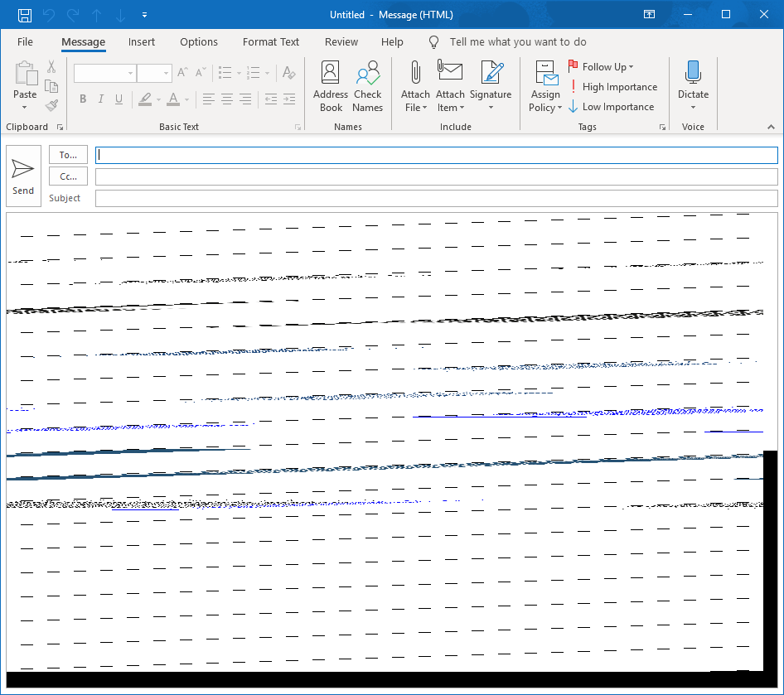The height and width of the screenshot is (695, 784).
Task: Open the File menu
Action: (25, 42)
